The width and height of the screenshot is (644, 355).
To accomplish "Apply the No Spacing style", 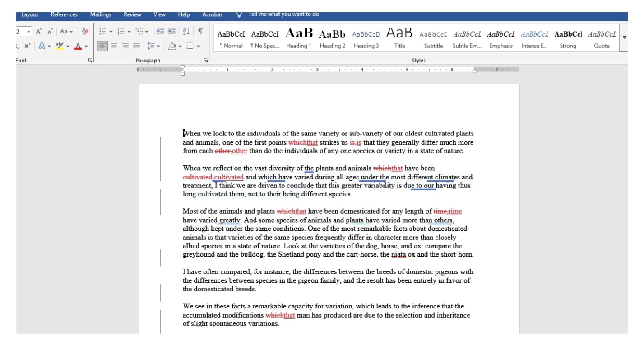I will 265,38.
